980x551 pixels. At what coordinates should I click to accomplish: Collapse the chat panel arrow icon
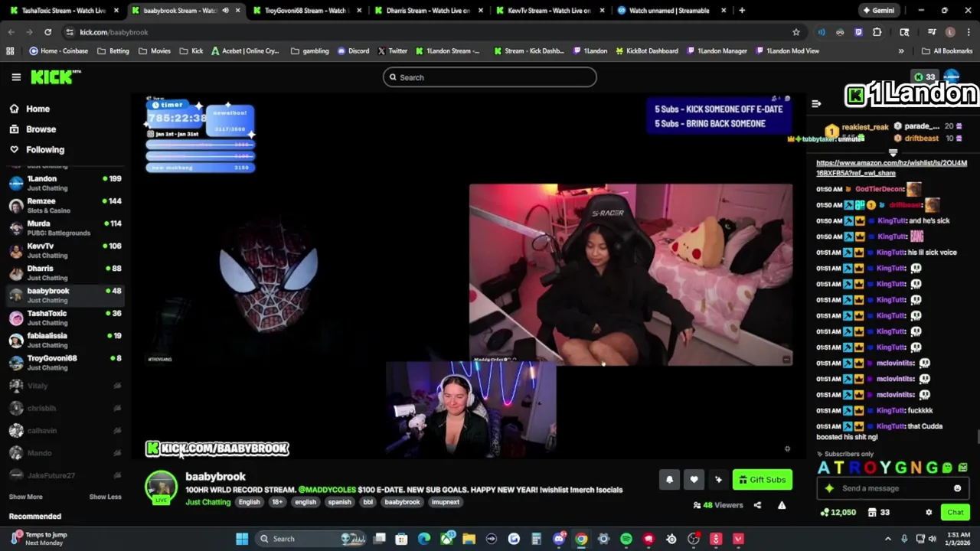click(816, 103)
